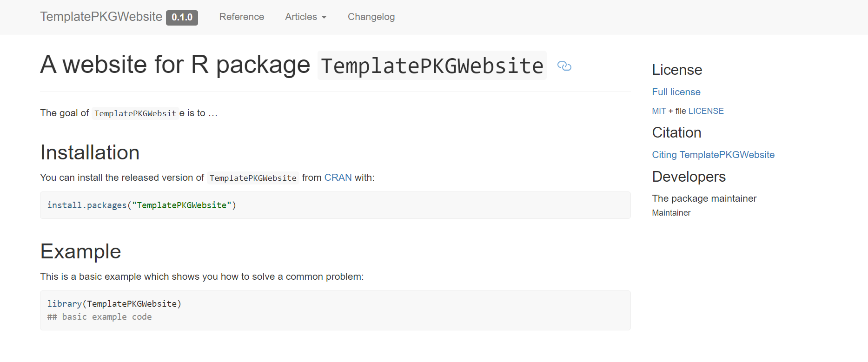Screen dimensions: 868x362
Task: Open the Reference page
Action: (x=242, y=17)
